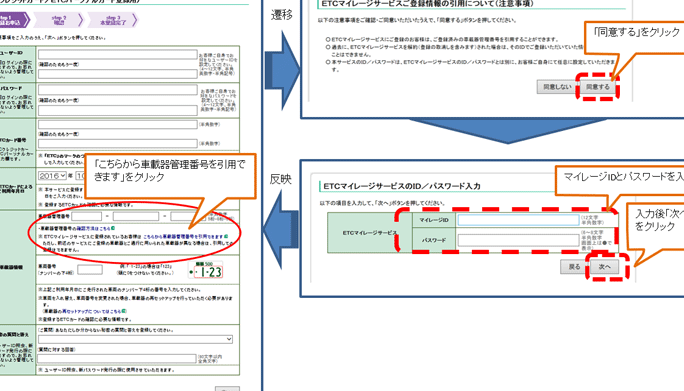Click the 同意する button
684x391 pixels.
(x=598, y=87)
